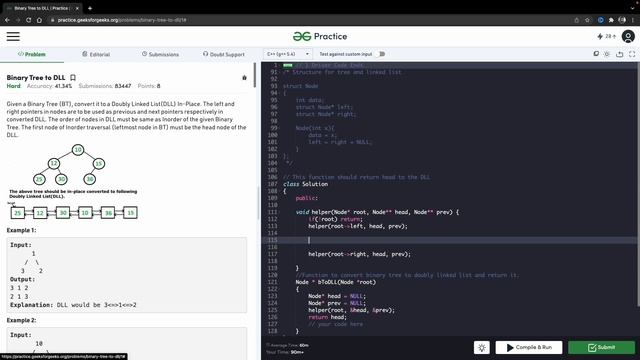Screen dimensions: 640x360
Task: Click the 'Average Time: 60m' text
Action: 288,345
